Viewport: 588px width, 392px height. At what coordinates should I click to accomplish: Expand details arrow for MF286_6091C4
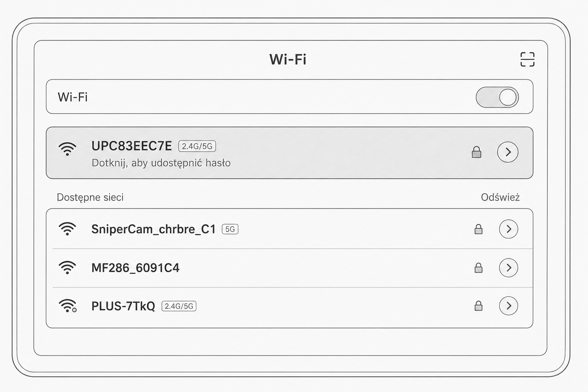(508, 267)
